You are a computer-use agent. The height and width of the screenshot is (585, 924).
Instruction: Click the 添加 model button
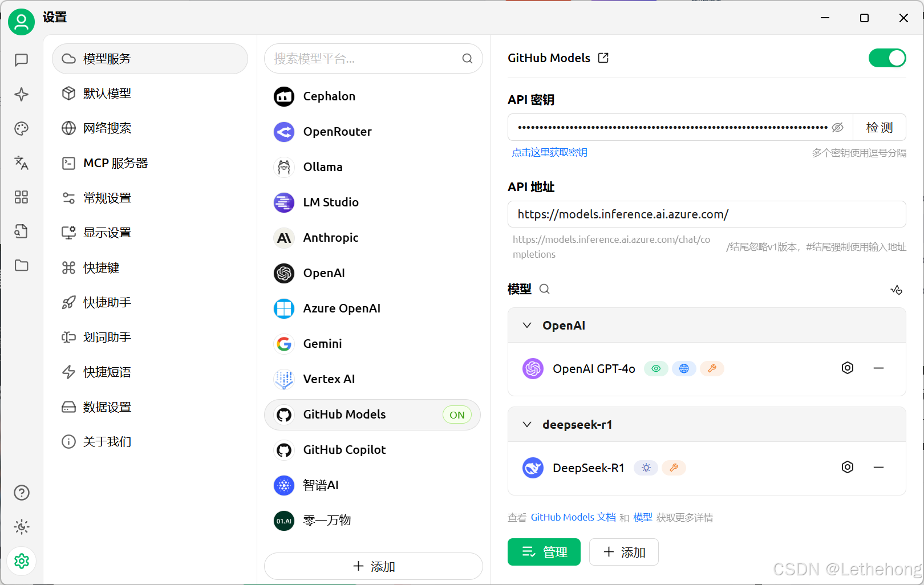(624, 552)
